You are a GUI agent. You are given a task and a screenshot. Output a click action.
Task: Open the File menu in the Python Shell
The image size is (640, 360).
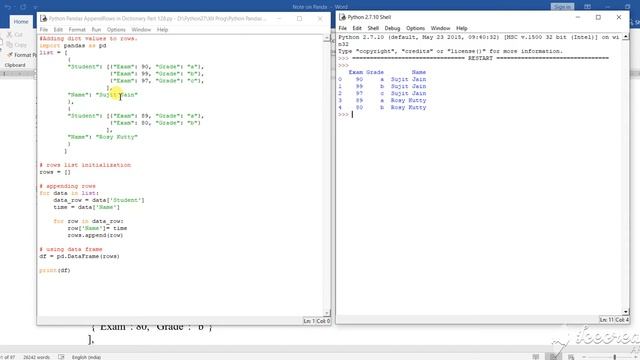(342, 28)
